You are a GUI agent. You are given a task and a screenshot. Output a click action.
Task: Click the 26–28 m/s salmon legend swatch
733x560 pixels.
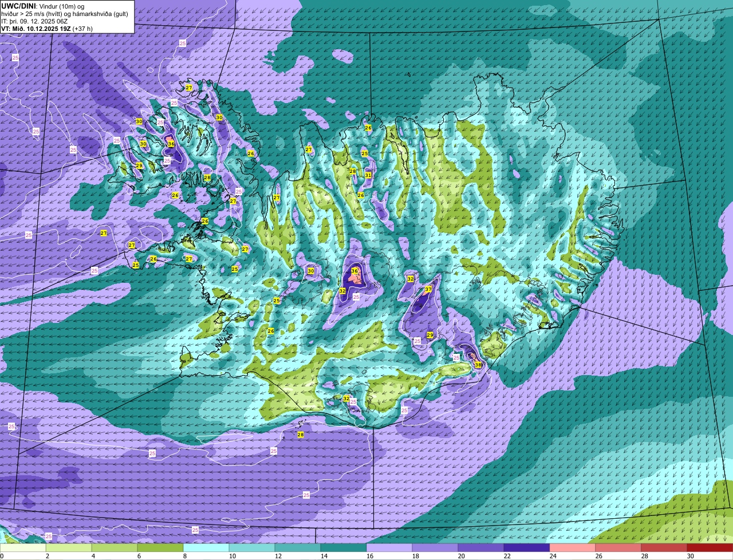pos(618,547)
